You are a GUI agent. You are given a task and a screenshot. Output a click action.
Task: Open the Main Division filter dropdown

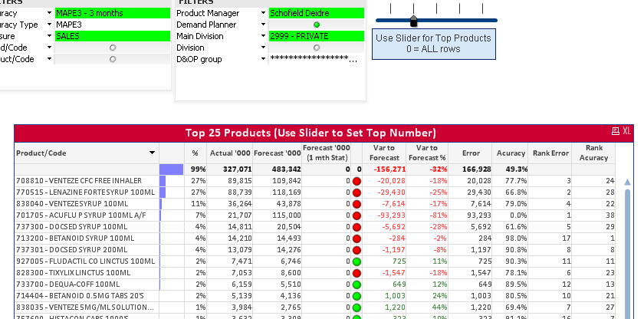(263, 36)
